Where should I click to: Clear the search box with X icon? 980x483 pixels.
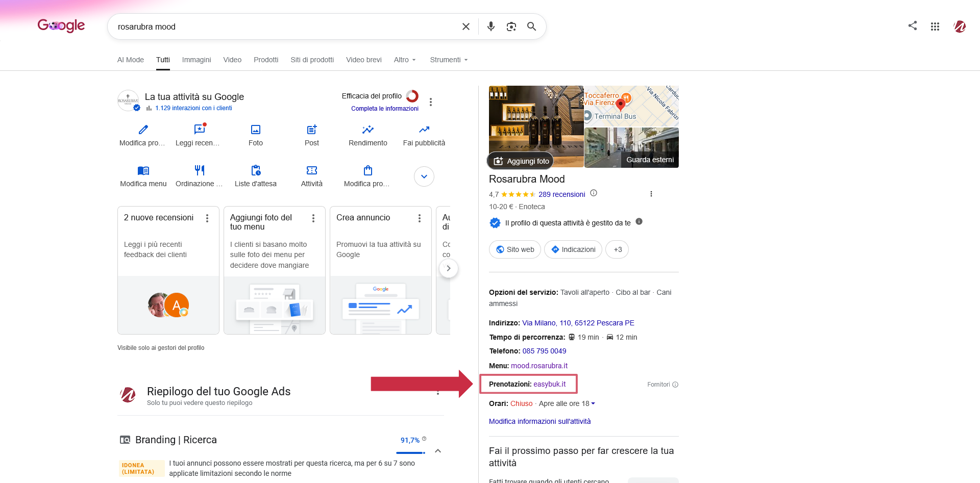point(466,27)
